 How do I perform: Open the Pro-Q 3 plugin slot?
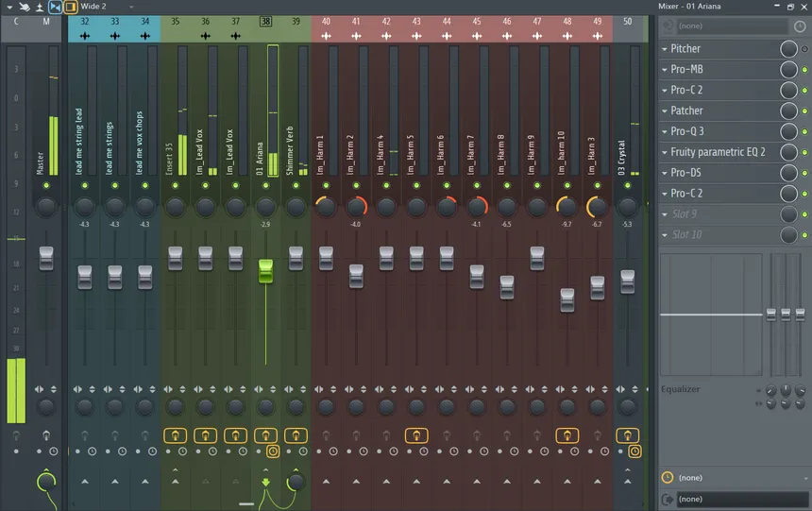coord(719,131)
